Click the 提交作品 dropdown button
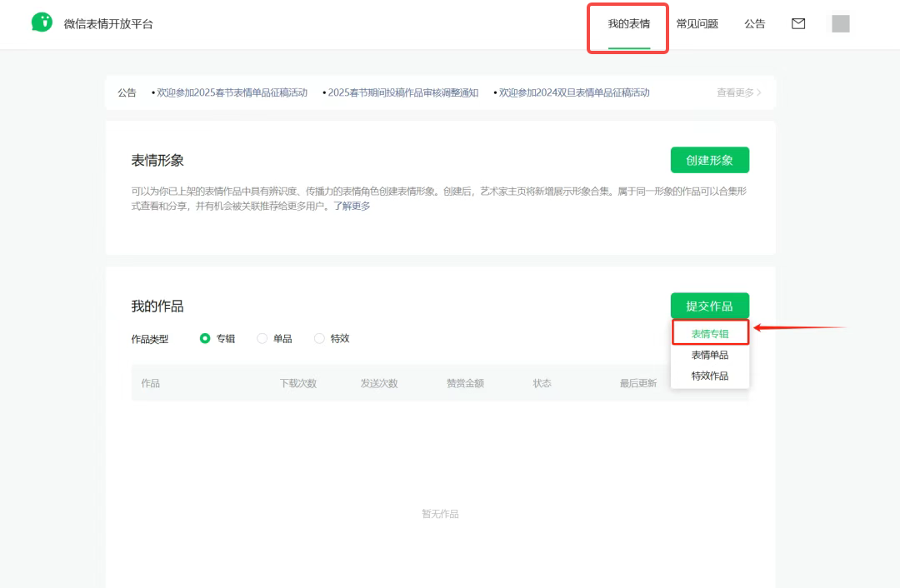The image size is (900, 588). pos(709,306)
